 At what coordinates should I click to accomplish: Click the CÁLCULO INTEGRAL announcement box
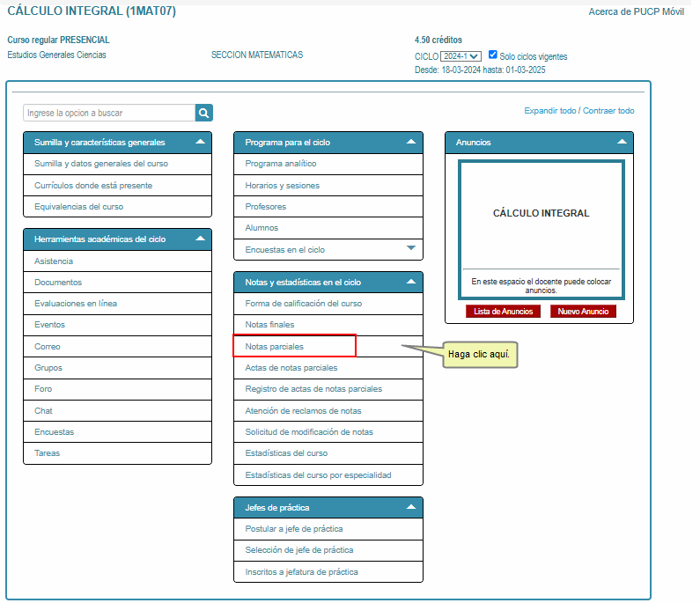click(x=542, y=230)
